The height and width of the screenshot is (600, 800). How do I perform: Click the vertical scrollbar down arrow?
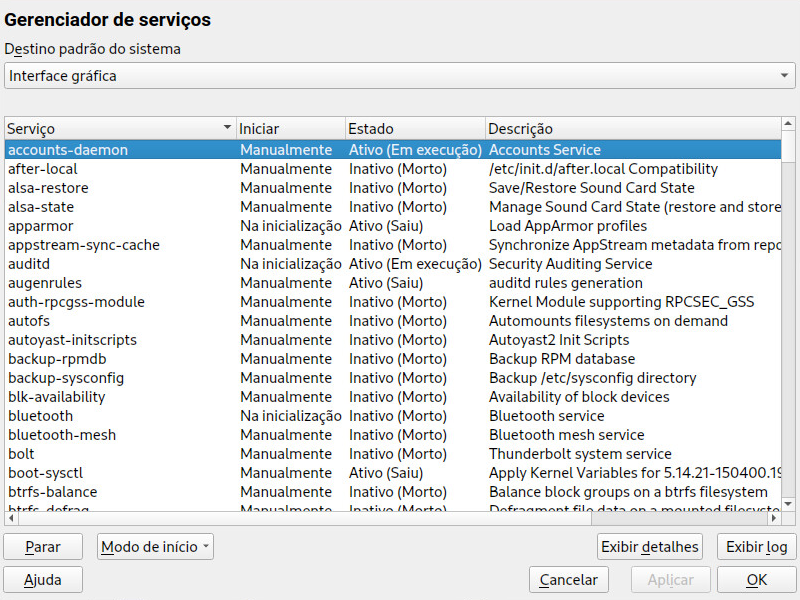(x=788, y=503)
